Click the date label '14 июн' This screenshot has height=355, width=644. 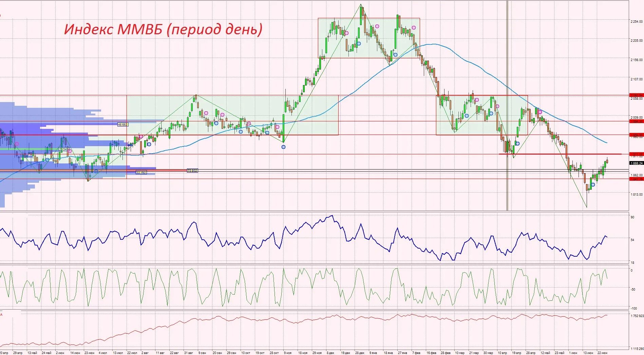75,353
